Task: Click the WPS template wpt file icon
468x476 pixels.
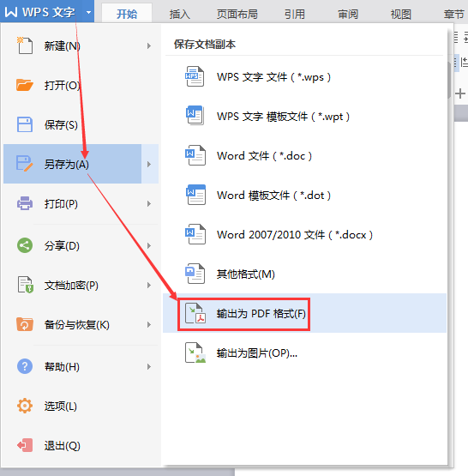Action: pos(195,116)
